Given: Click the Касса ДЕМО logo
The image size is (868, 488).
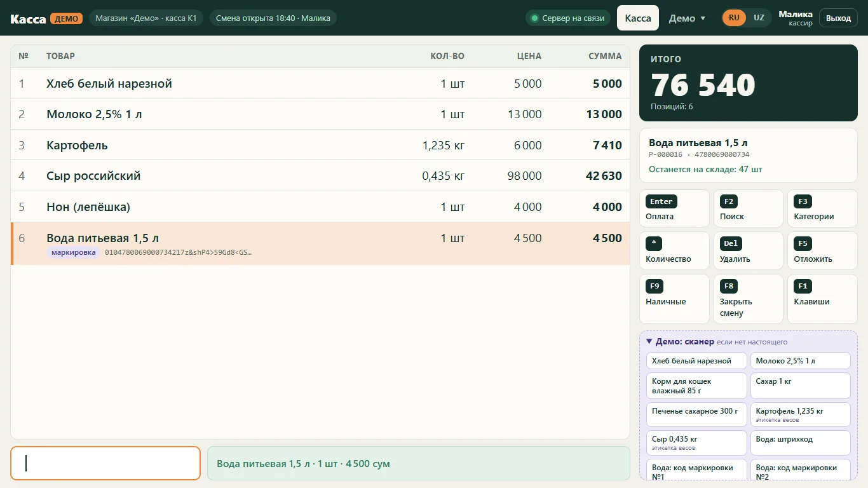Looking at the screenshot, I should coord(46,18).
